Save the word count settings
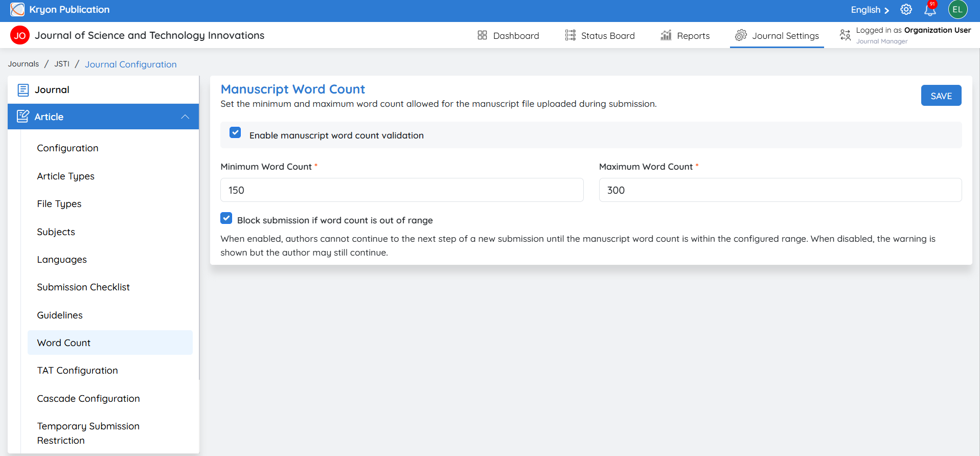The image size is (980, 456). [x=941, y=96]
